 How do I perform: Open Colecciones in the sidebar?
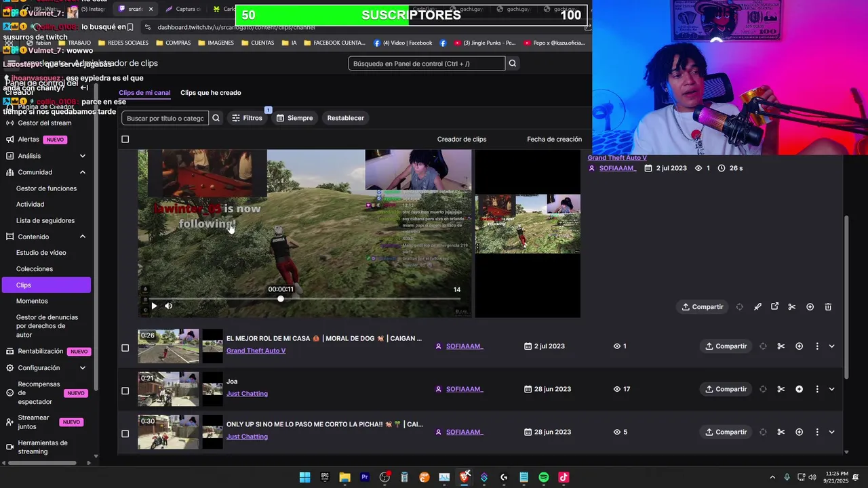pos(35,269)
